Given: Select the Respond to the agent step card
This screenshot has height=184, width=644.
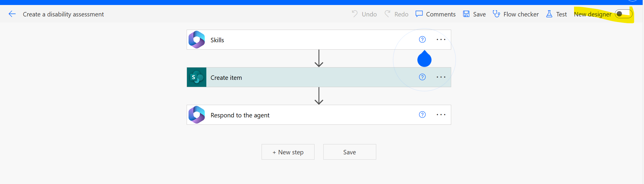Looking at the screenshot, I should pyautogui.click(x=294, y=114).
